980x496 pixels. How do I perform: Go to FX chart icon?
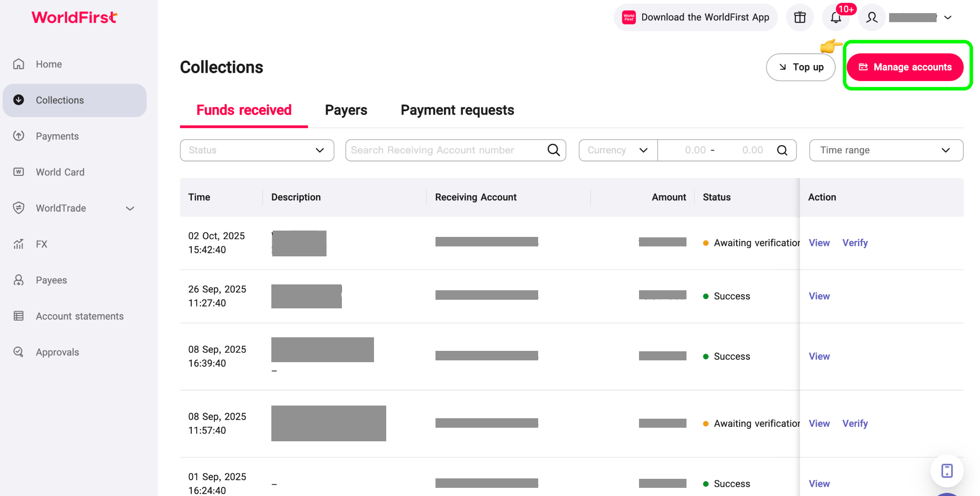point(19,244)
